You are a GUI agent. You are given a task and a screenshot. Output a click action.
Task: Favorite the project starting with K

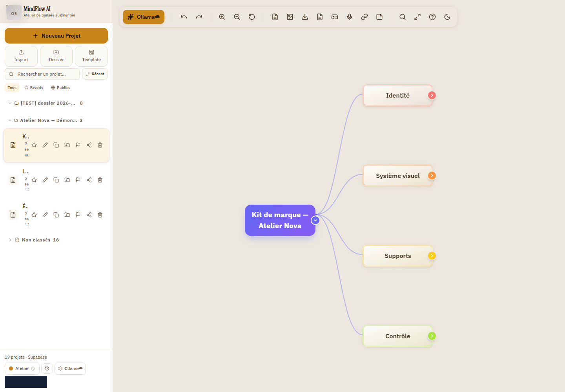point(34,145)
